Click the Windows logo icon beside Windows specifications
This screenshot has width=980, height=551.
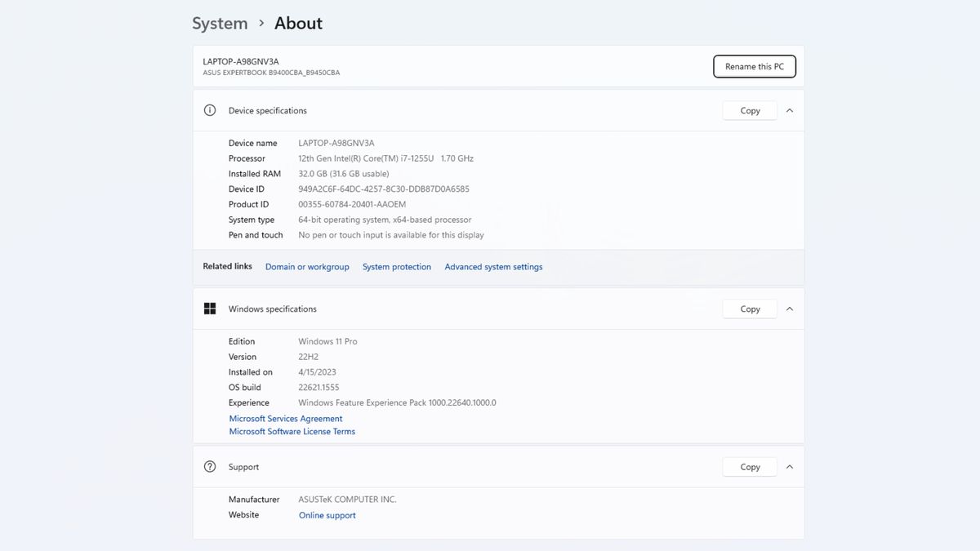(x=210, y=309)
